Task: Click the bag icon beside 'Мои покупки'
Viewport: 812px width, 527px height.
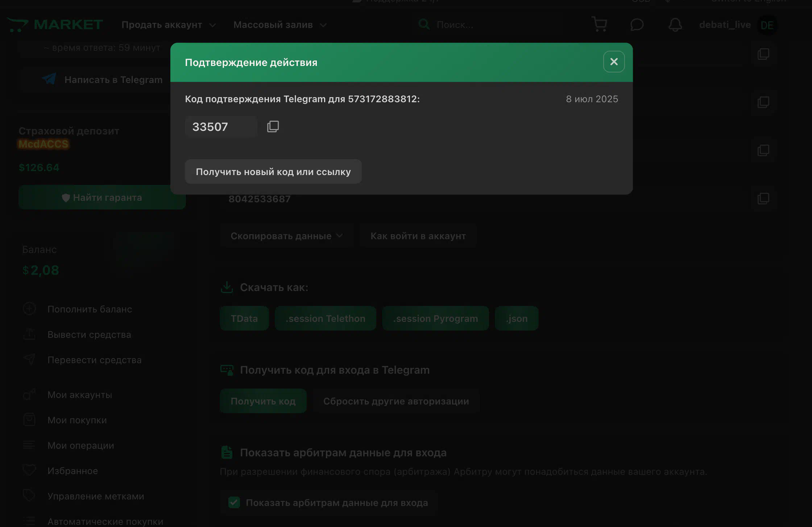Action: tap(29, 419)
